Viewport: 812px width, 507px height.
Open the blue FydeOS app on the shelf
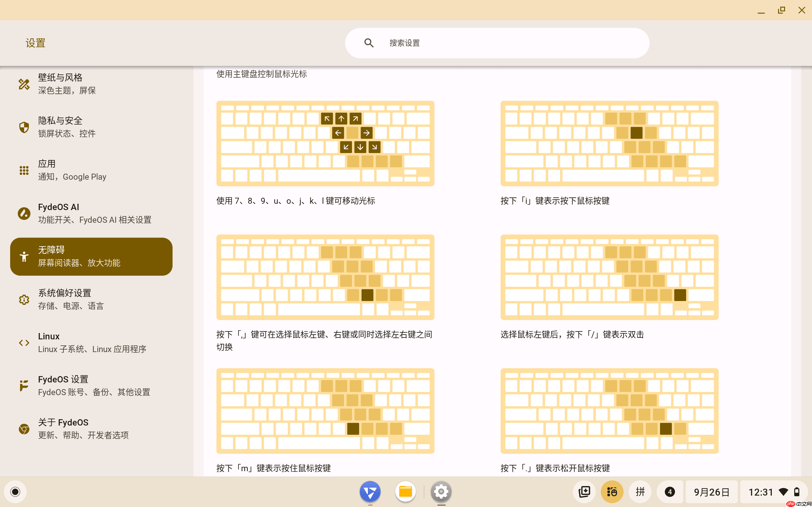coord(370,491)
